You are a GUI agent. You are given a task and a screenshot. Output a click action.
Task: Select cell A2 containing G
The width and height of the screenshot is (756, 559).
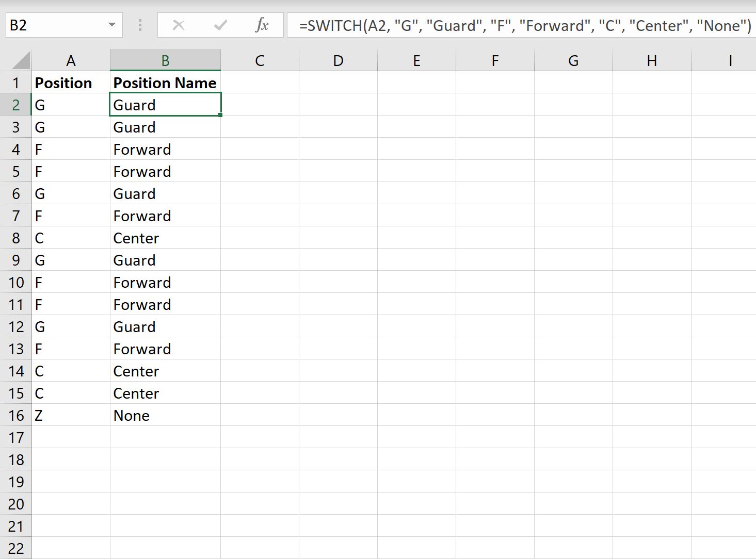71,105
